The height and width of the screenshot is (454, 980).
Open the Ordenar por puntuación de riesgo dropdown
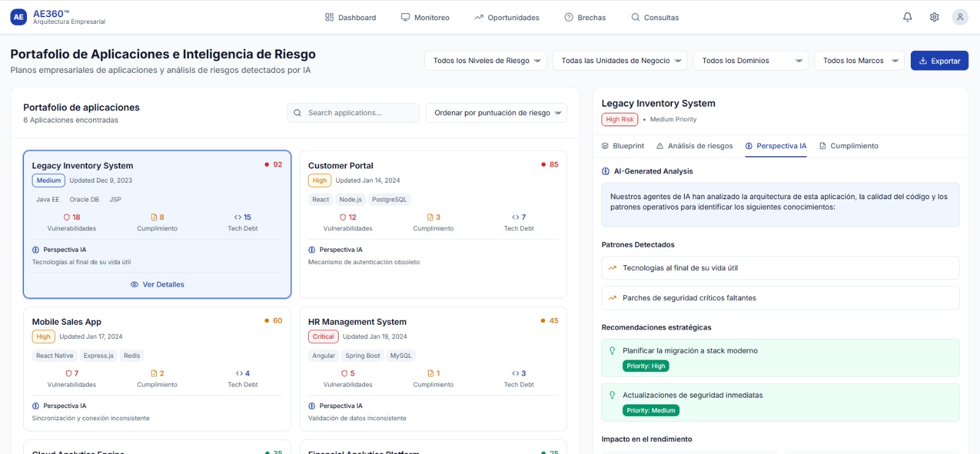[496, 113]
